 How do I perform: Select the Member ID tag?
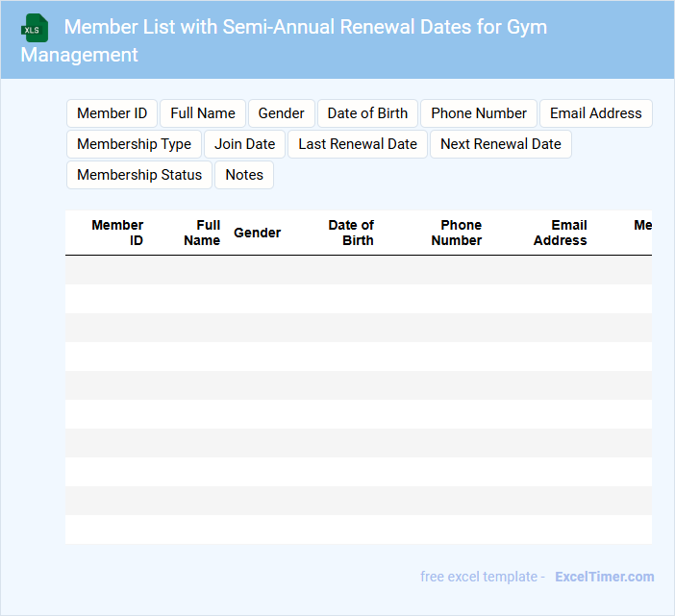112,113
